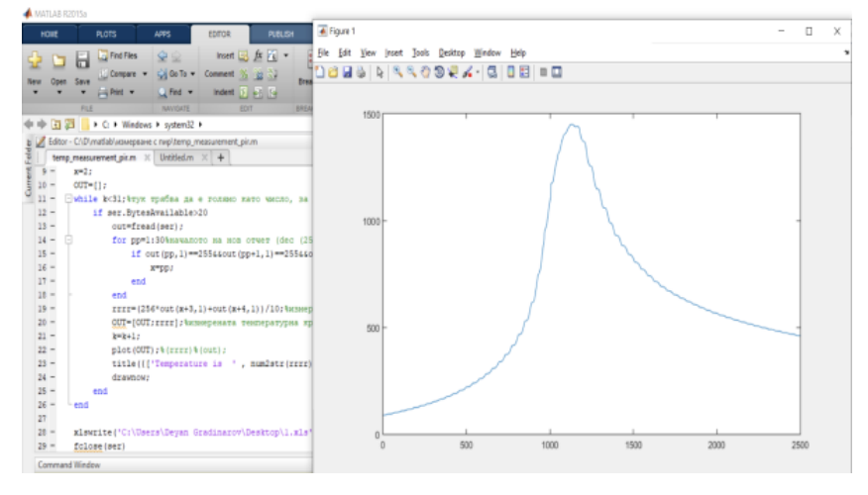Open the Tools menu in Figure 1

point(421,52)
